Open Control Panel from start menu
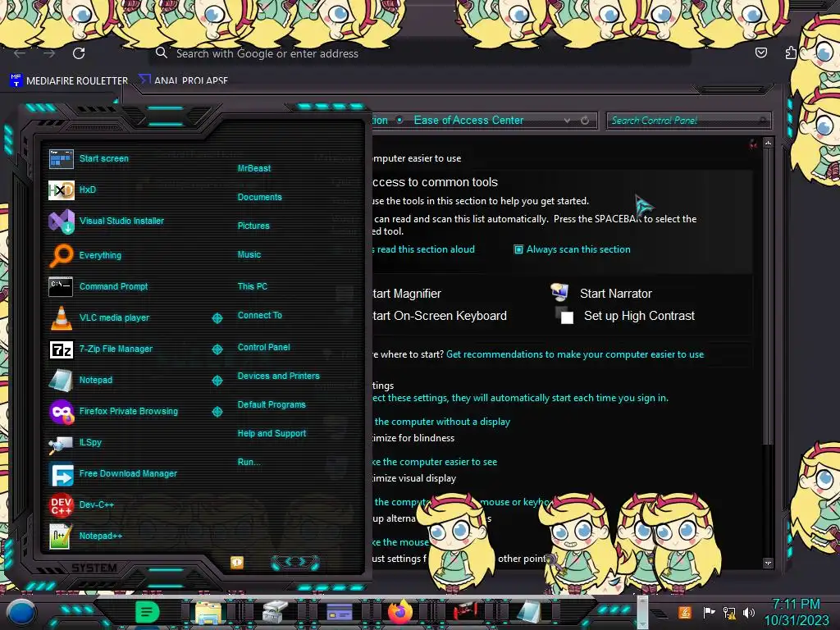Viewport: 840px width, 630px height. [x=264, y=347]
